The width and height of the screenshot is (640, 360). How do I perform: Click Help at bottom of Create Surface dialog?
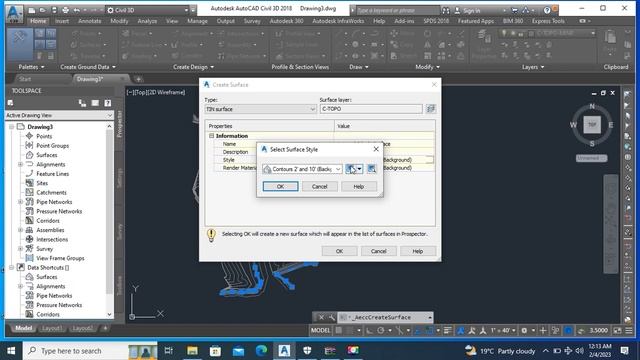coord(418,251)
